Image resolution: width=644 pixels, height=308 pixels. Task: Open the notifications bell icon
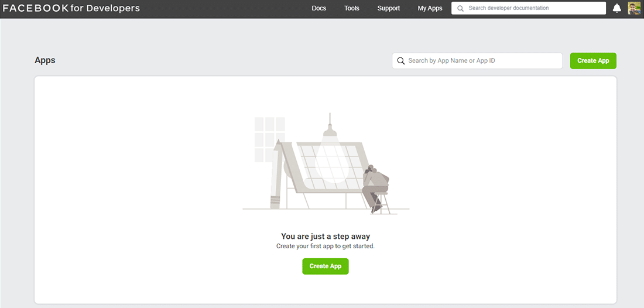pyautogui.click(x=616, y=8)
